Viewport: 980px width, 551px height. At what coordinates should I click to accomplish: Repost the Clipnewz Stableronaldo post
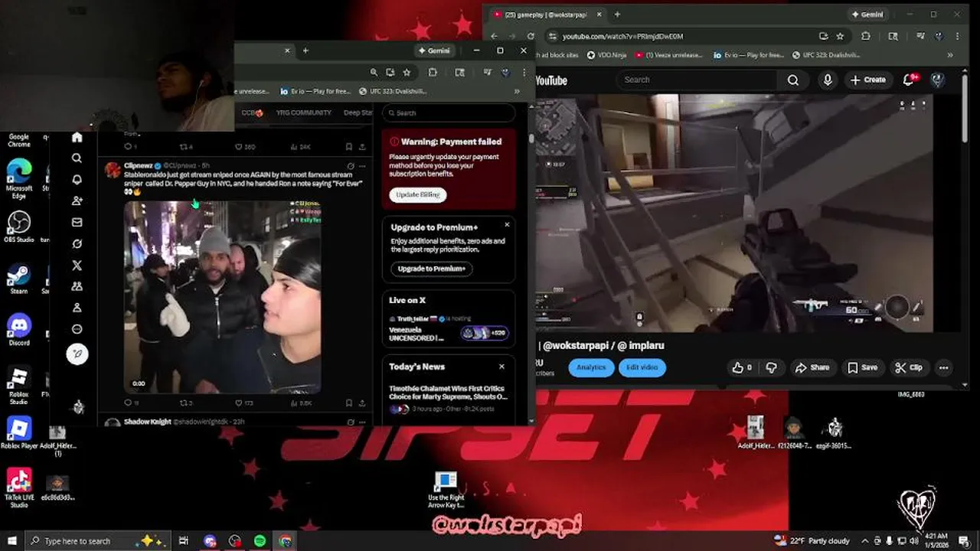pos(186,403)
